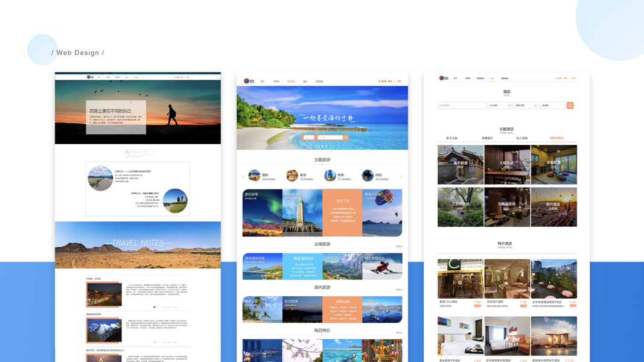
Task: Click the orange search button on the beach banner
Action: [346, 138]
